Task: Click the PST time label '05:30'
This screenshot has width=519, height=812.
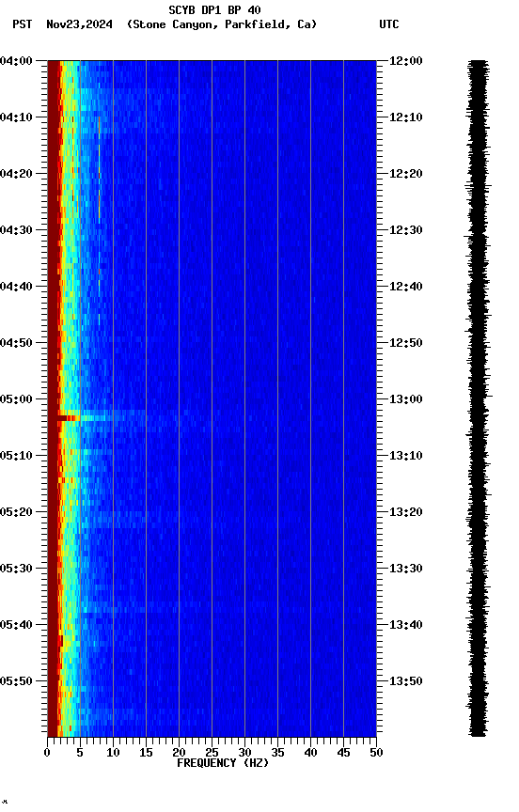Action: click(16, 569)
